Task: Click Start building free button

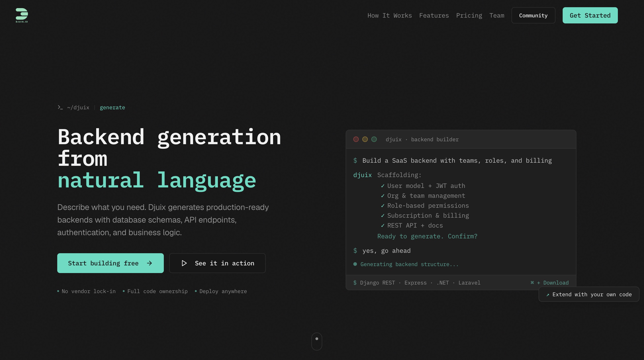Action: [x=110, y=263]
